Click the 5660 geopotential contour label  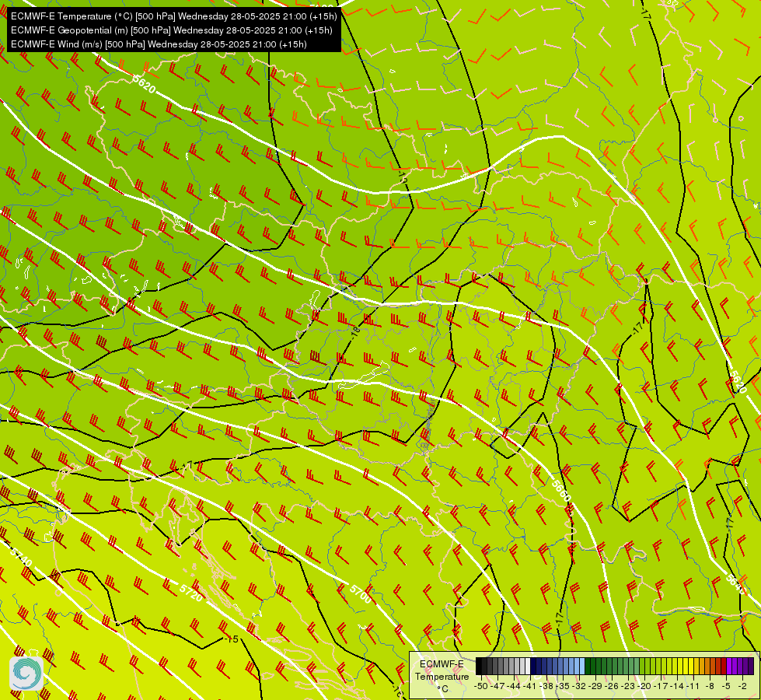tap(561, 491)
